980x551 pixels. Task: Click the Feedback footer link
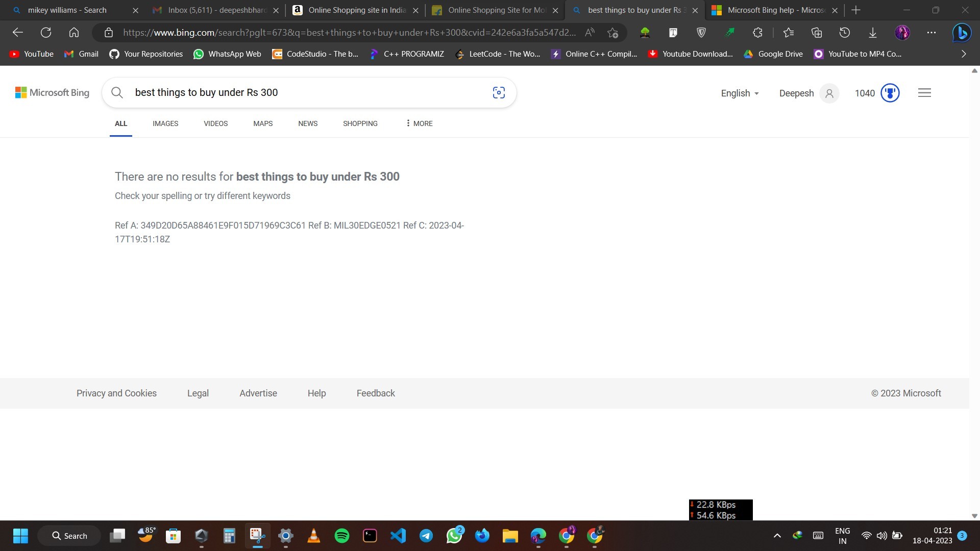click(x=375, y=393)
